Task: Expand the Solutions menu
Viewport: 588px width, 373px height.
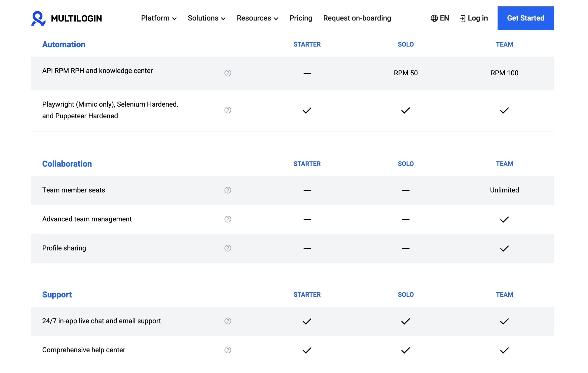Action: (206, 18)
